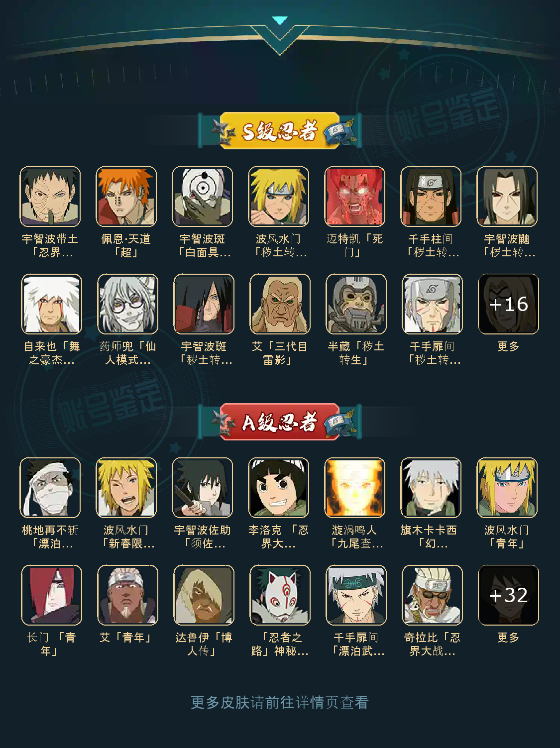This screenshot has height=748, width=560.
Task: Select the 宇智波带土 ninja portrait
Action: [50, 197]
